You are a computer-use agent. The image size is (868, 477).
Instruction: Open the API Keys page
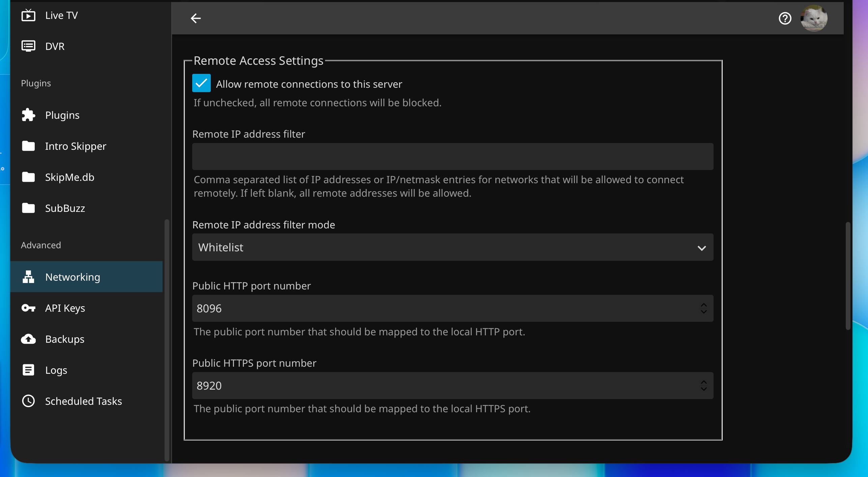click(x=86, y=308)
